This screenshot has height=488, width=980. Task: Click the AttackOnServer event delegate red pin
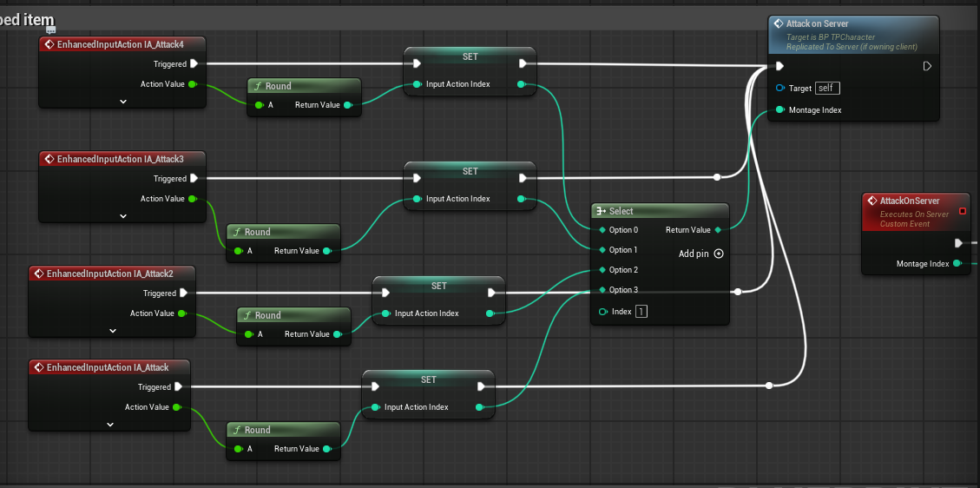(x=963, y=211)
